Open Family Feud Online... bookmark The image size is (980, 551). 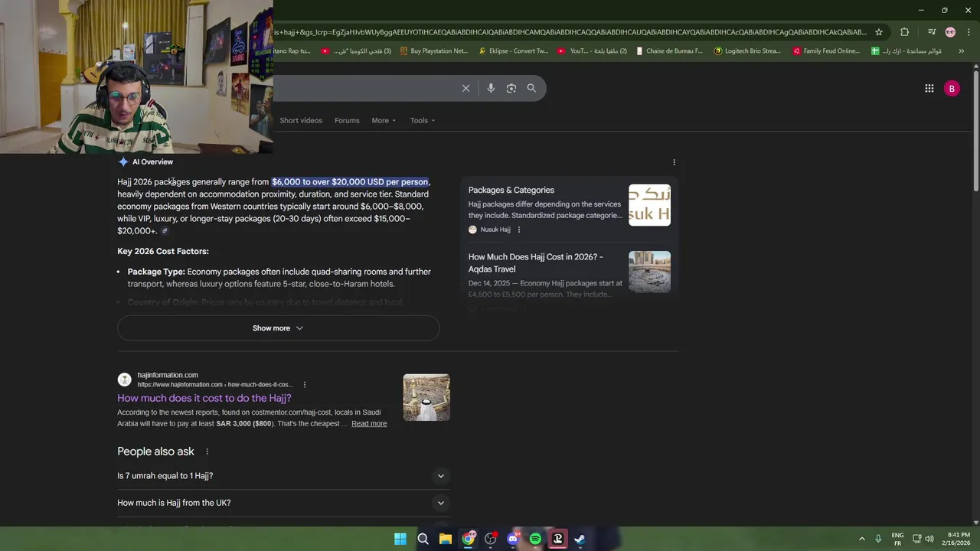(x=826, y=51)
